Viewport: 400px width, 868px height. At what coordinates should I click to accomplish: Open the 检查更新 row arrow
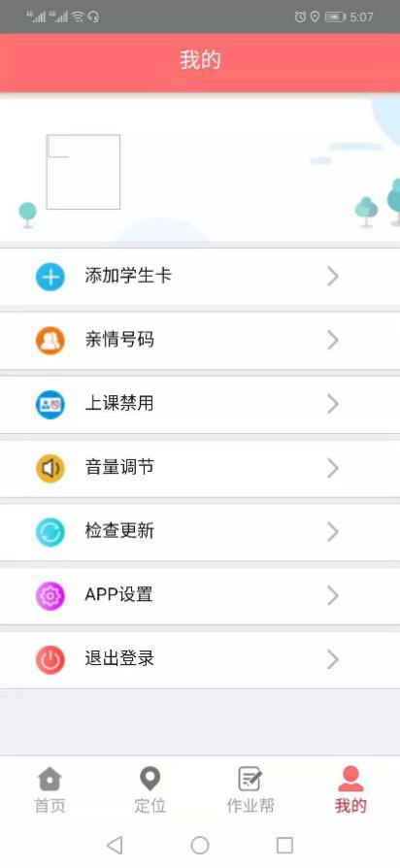coord(332,531)
